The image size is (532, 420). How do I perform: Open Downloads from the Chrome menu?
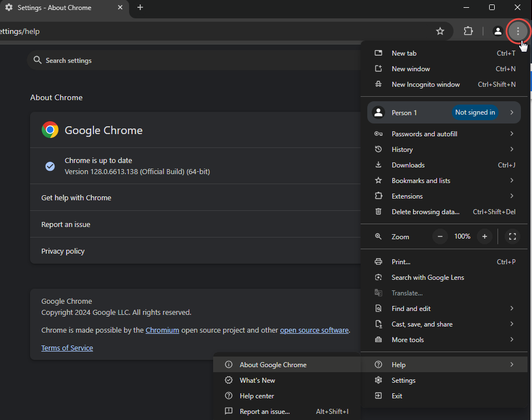coord(408,165)
